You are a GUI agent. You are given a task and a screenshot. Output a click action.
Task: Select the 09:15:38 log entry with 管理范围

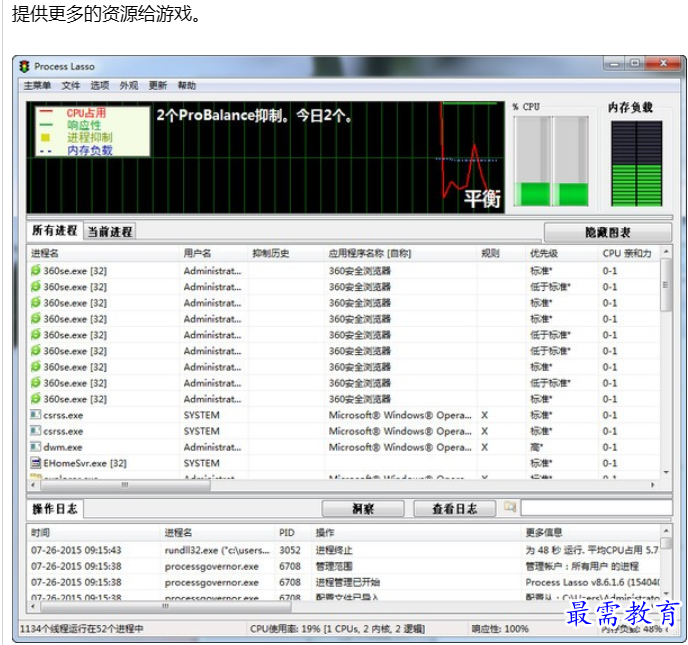pos(344,566)
